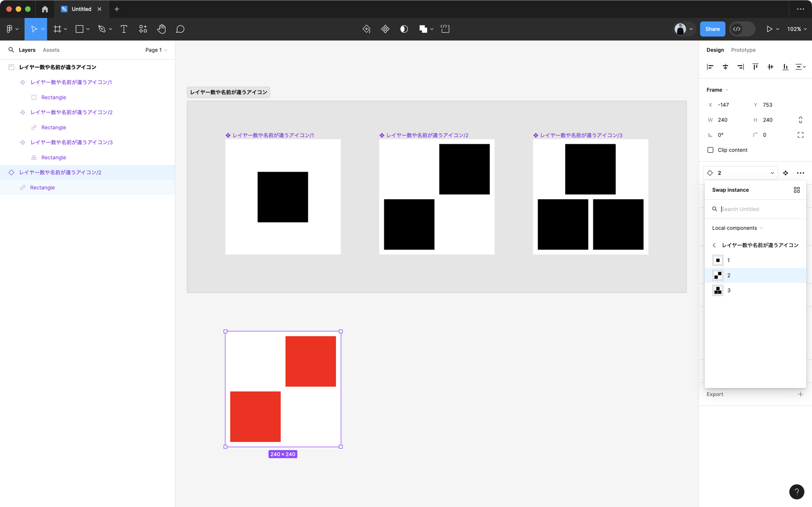Open the present options chevron

tap(778, 29)
